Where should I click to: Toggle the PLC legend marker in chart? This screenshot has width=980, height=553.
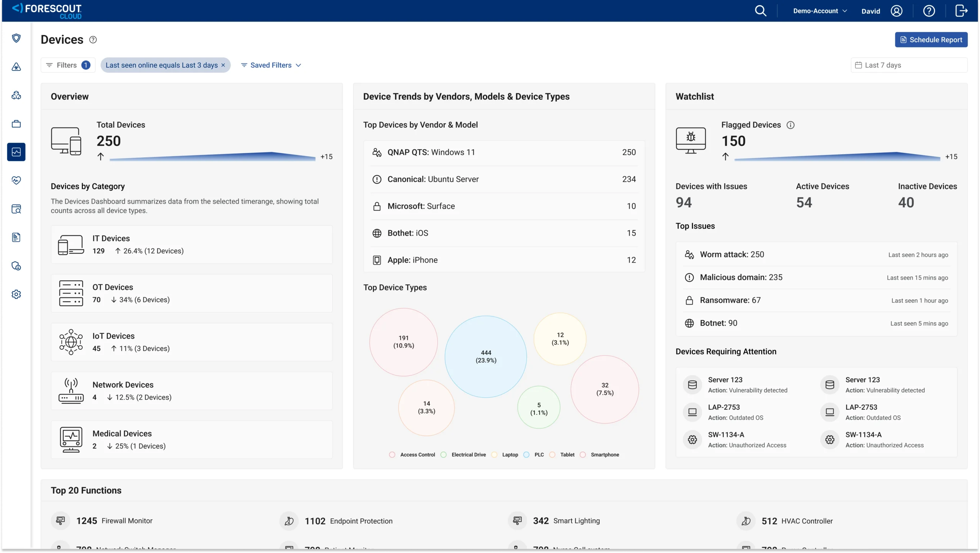coord(526,455)
